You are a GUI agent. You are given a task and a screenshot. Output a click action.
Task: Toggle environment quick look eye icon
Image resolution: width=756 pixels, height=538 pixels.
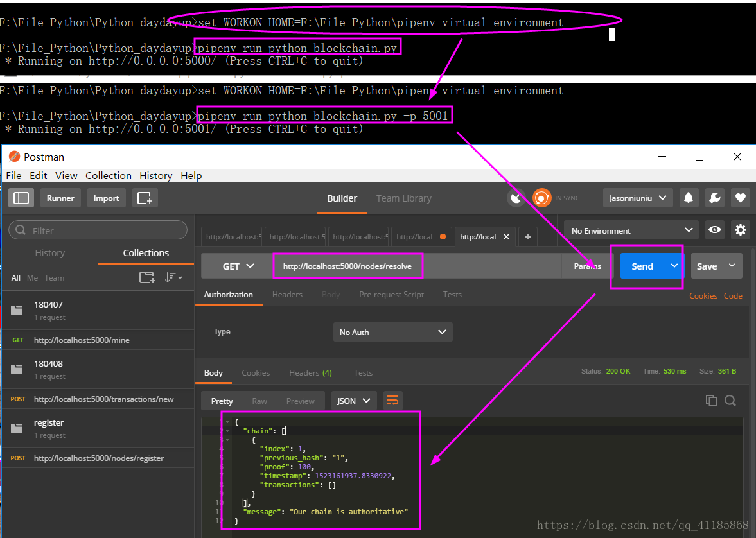(x=714, y=230)
